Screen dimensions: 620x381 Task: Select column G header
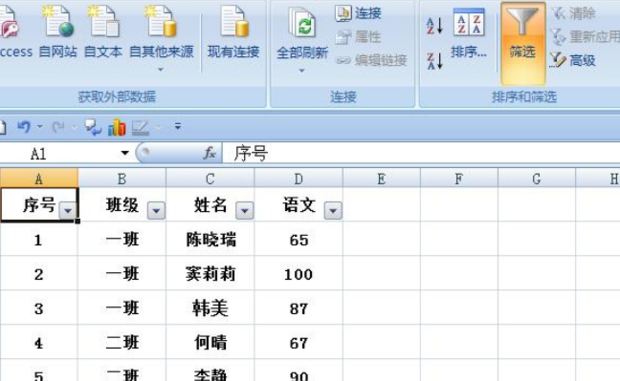[x=537, y=179]
